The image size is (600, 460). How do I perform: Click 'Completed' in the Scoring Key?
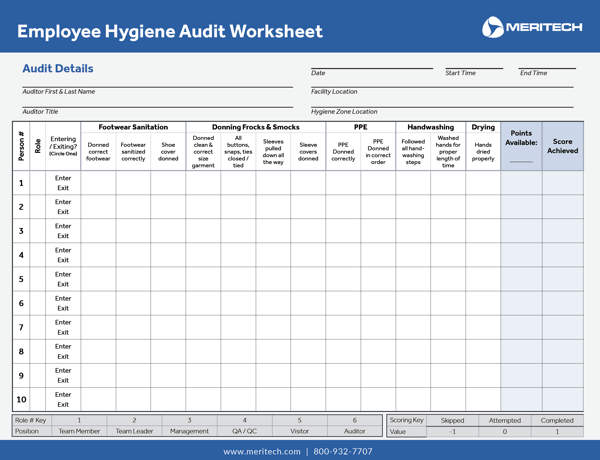point(557,420)
